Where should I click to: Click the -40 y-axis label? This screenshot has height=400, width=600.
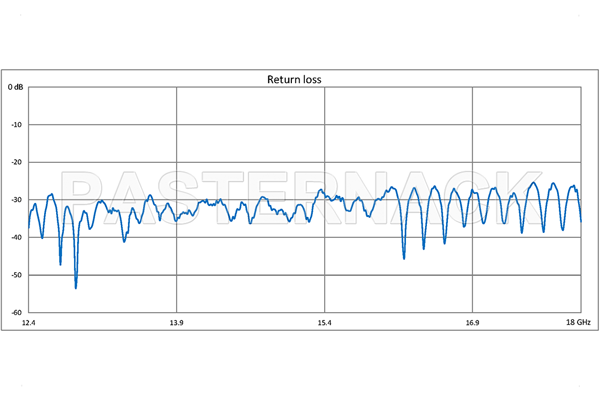[x=16, y=238]
